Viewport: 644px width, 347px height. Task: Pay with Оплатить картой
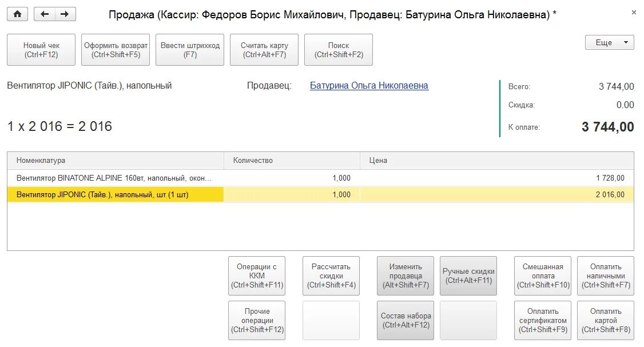click(x=605, y=321)
